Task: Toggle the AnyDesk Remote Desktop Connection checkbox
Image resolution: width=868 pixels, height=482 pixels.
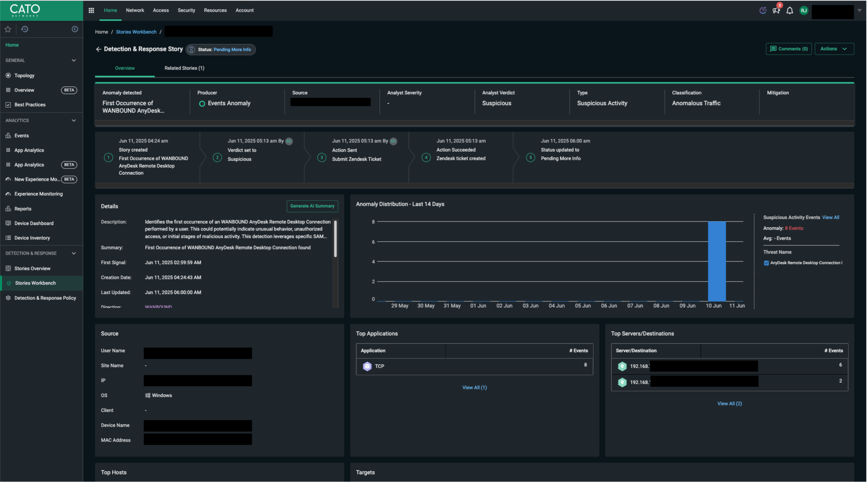Action: [x=766, y=263]
